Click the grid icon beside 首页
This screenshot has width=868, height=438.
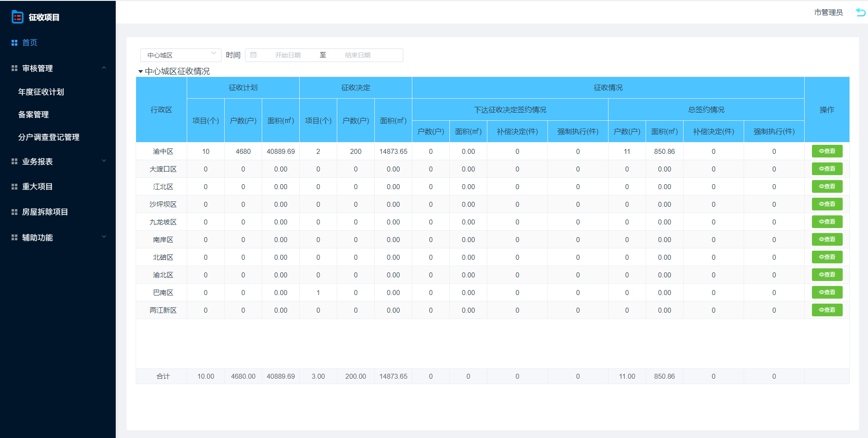click(x=14, y=43)
